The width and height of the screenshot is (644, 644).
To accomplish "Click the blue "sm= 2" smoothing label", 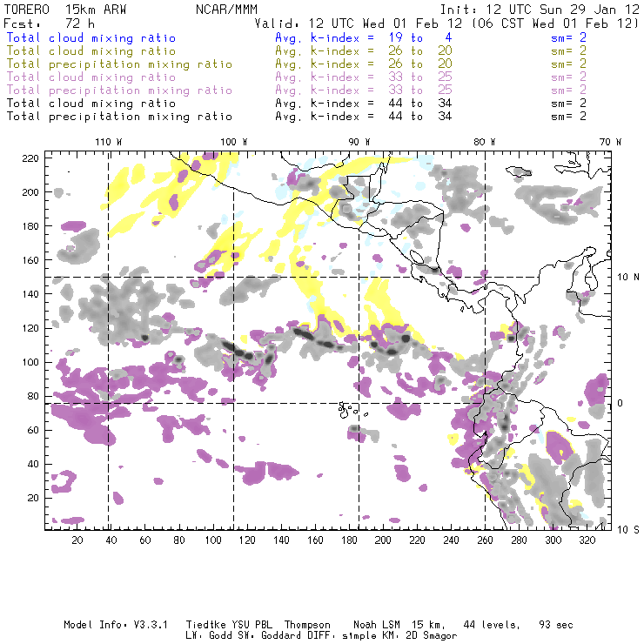I will (568, 37).
